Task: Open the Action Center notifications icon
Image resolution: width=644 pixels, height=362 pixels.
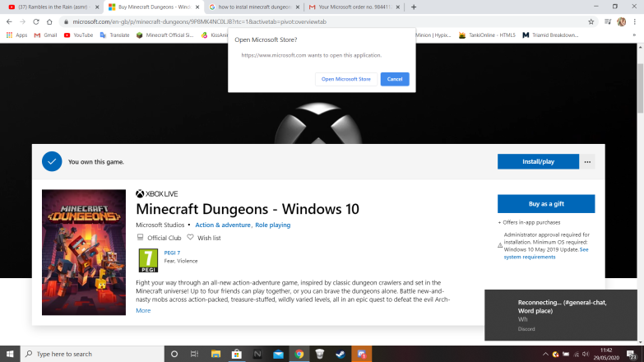Action: click(632, 355)
